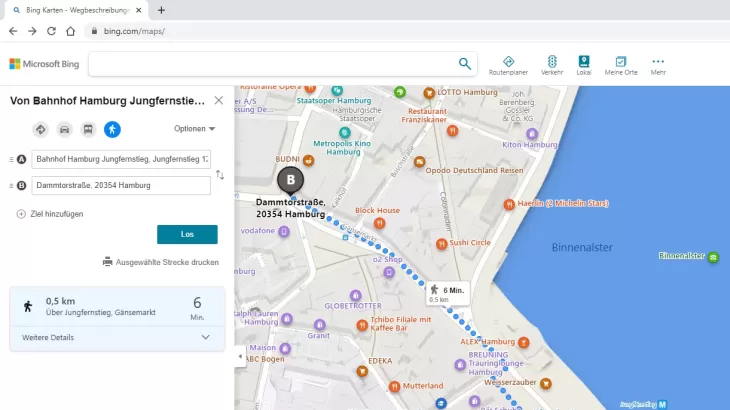Viewport: 730px width, 410px height.
Task: Select the car driving mode icon
Action: [64, 129]
